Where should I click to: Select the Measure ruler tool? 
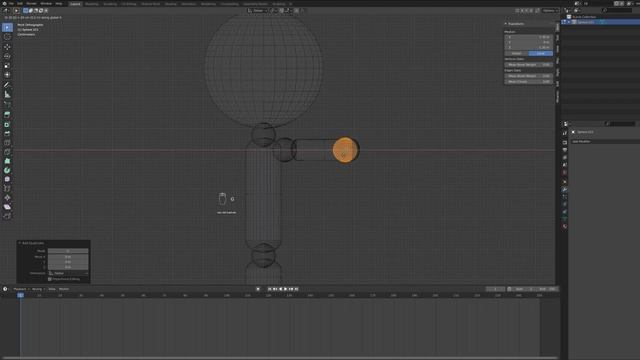coord(7,95)
